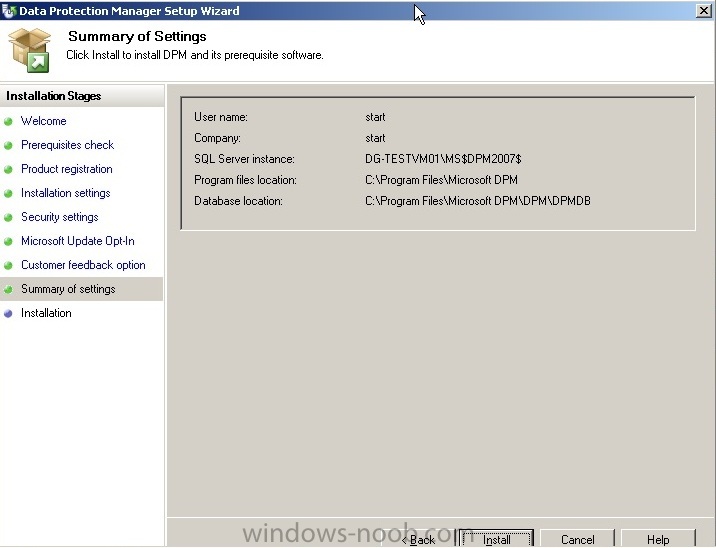Click the DPM title bar icon
This screenshot has height=548, width=716.
pyautogui.click(x=9, y=11)
